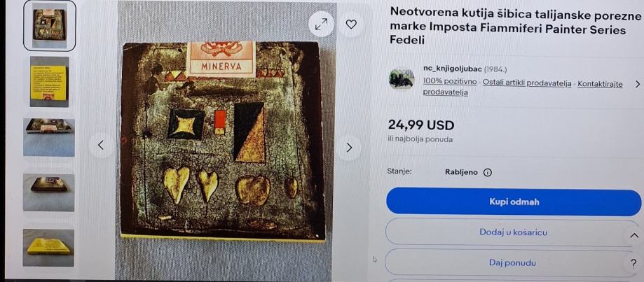
Task: Open Ostali artikli prodavatelja link
Action: tap(527, 83)
